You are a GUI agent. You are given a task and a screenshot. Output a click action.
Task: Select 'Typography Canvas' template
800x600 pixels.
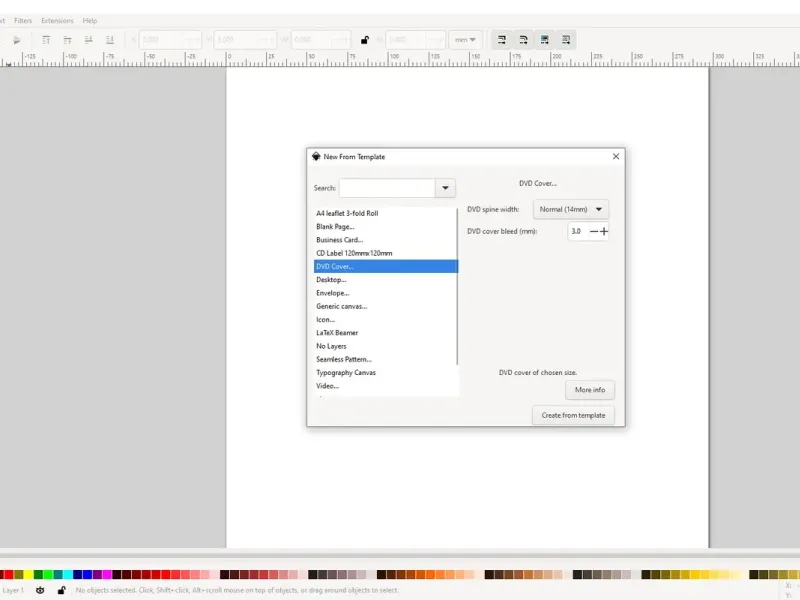[x=386, y=372]
